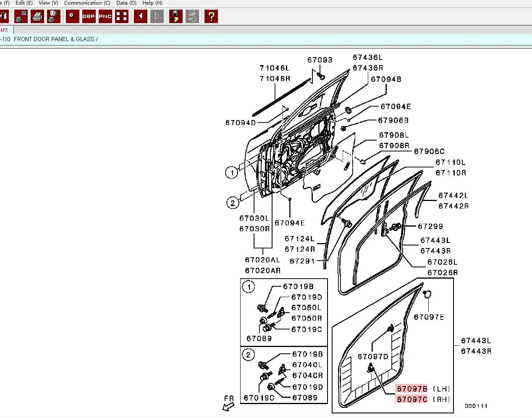Click the GRP toolbar button
The width and height of the screenshot is (532, 418).
click(89, 16)
